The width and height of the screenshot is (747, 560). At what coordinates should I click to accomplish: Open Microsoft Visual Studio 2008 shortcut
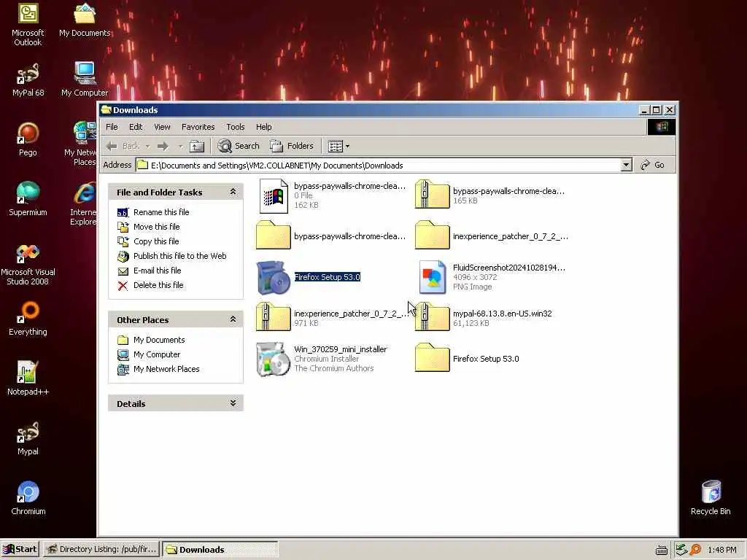(x=28, y=264)
